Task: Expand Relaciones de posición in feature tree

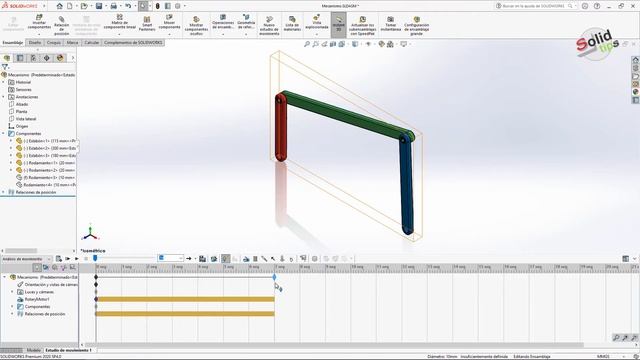Action: (4, 192)
